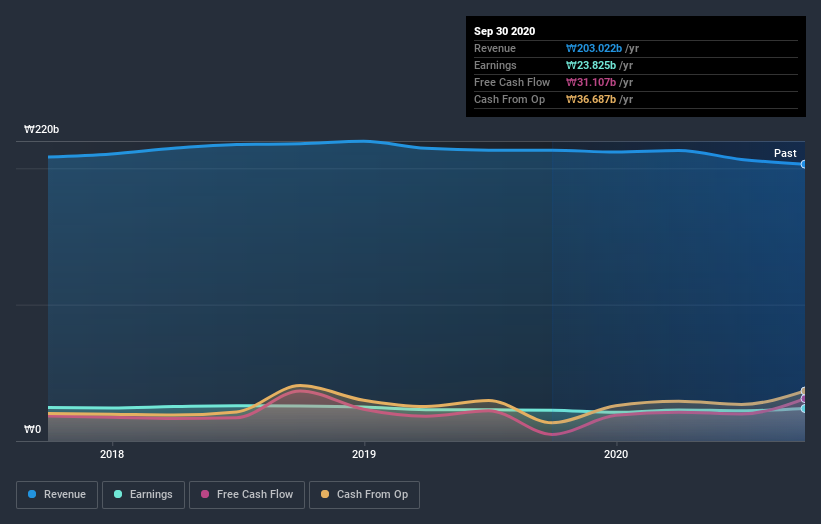The height and width of the screenshot is (524, 821).
Task: Toggle the Cash From Op legend button
Action: tap(364, 495)
